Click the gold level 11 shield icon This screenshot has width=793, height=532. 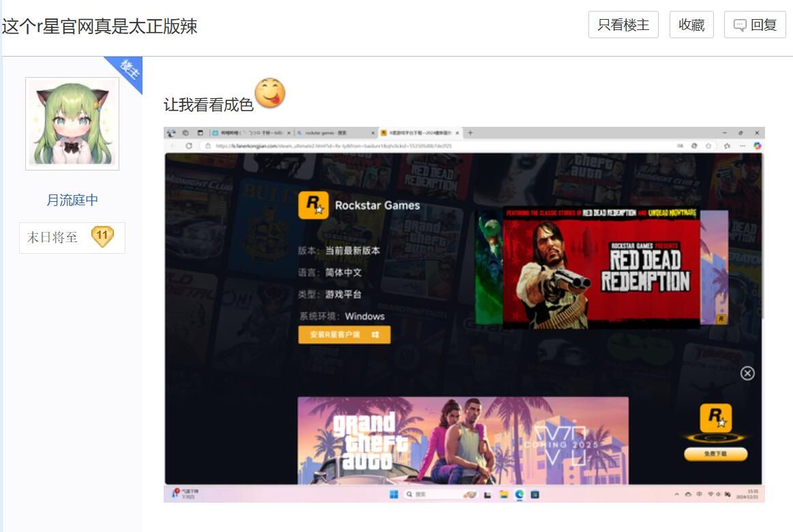pos(102,236)
